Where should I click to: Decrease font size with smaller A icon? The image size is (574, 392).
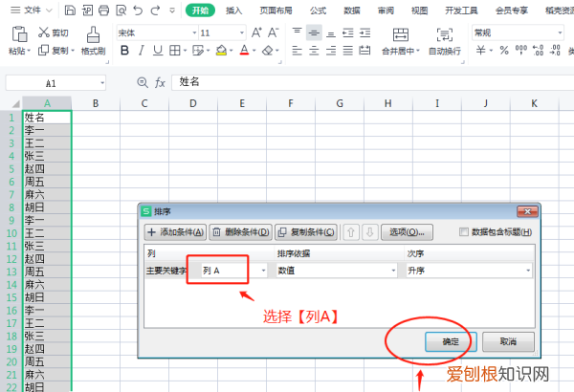point(273,33)
